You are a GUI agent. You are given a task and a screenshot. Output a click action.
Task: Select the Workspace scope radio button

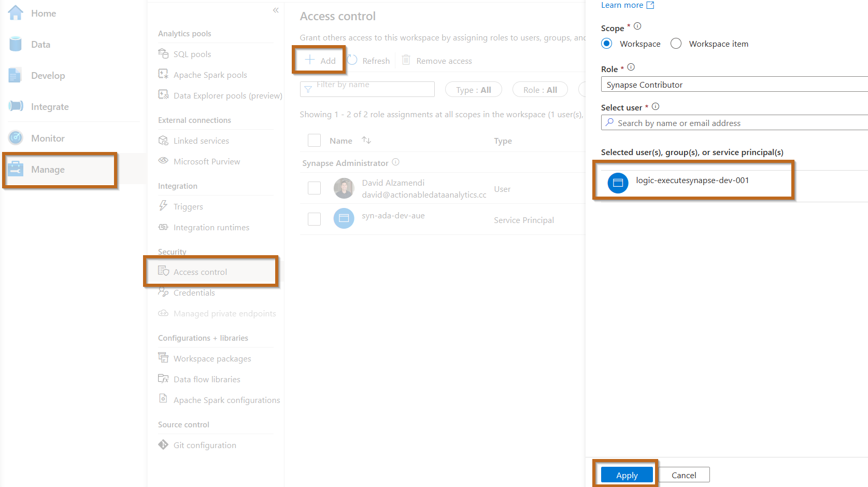[607, 44]
